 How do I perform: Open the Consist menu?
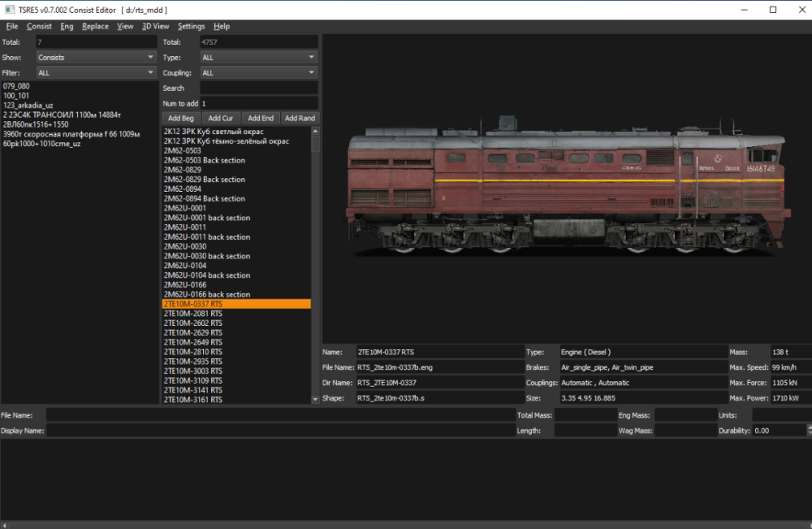[39, 26]
